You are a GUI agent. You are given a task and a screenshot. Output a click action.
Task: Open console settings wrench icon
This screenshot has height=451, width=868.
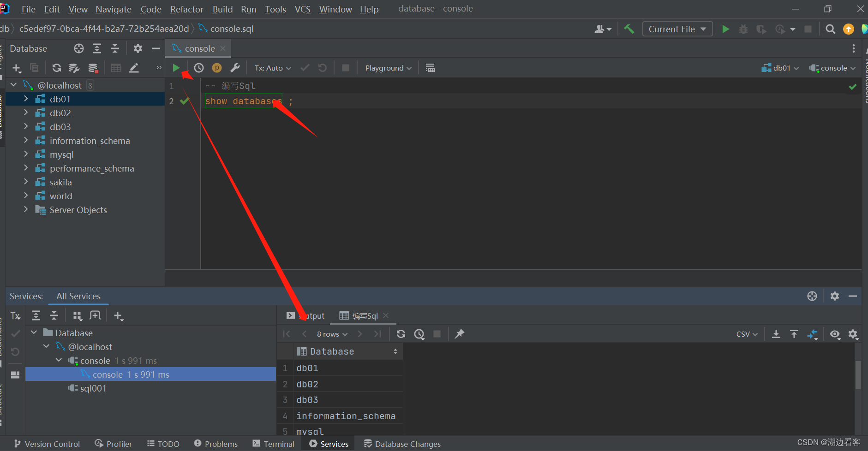click(x=235, y=68)
